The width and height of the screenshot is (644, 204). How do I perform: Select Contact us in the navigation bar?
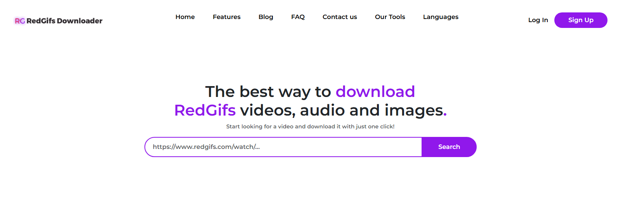[339, 17]
